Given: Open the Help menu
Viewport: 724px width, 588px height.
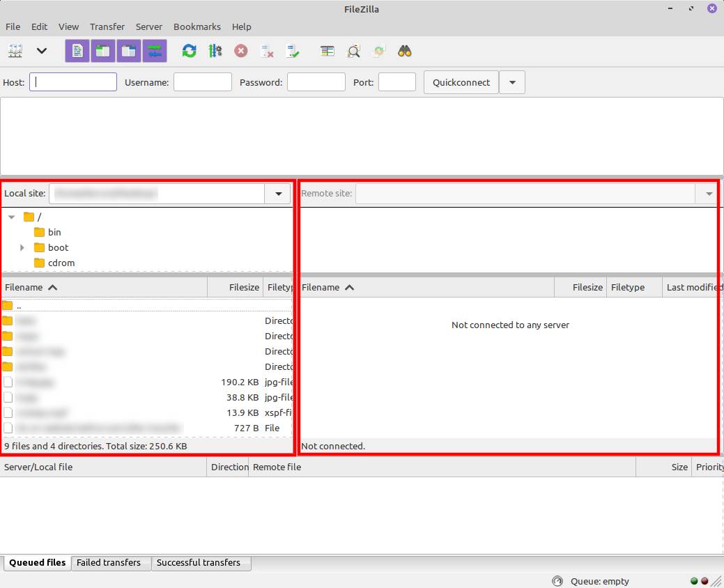Looking at the screenshot, I should (242, 26).
